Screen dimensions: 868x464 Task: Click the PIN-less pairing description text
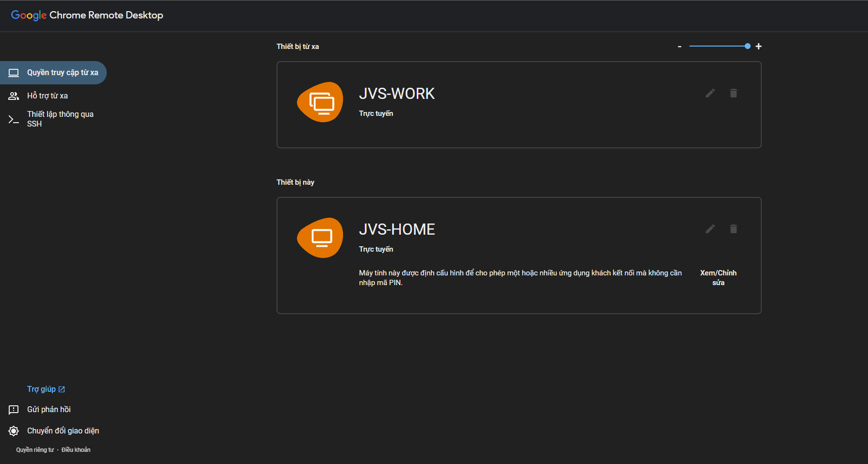[x=520, y=278]
